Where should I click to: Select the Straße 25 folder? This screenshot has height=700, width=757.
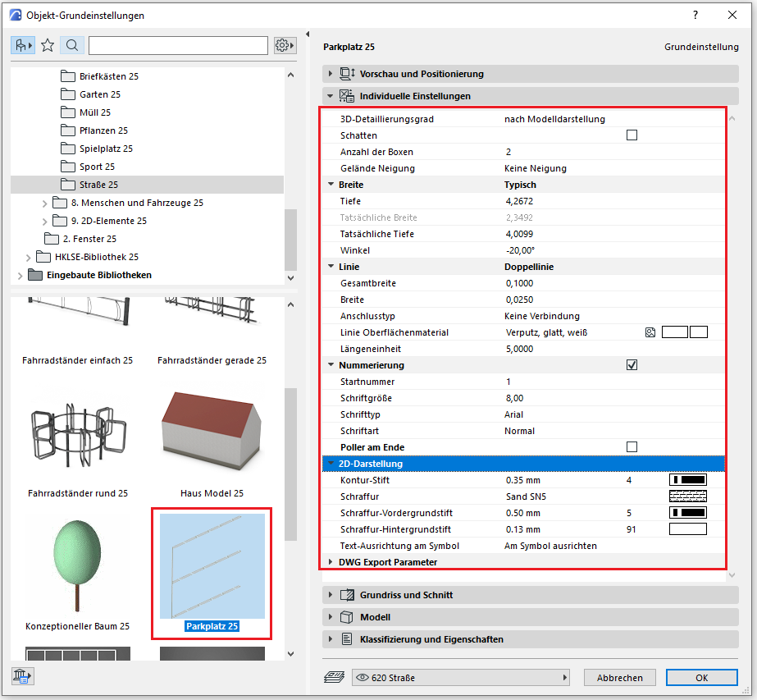pyautogui.click(x=98, y=185)
